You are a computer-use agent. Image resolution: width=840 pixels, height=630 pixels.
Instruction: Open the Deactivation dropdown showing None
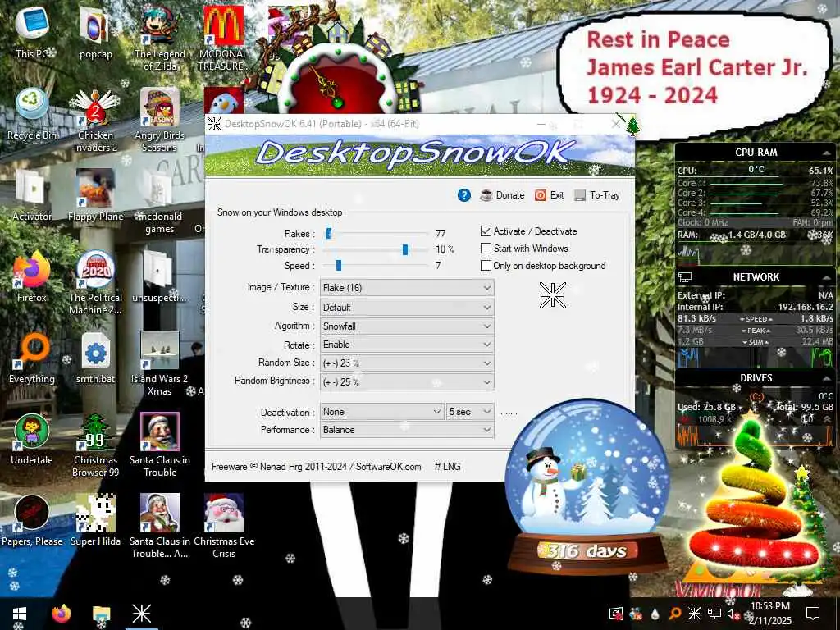point(382,412)
